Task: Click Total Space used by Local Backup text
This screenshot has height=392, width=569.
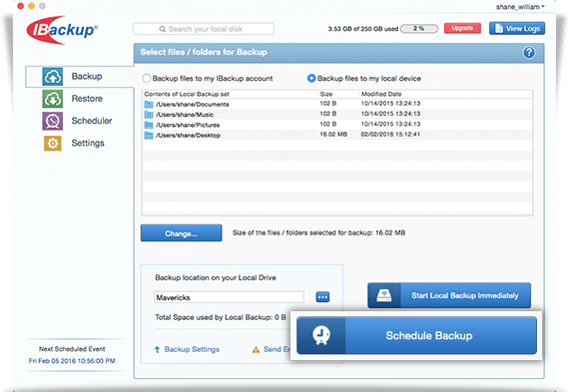Action: coord(221,317)
